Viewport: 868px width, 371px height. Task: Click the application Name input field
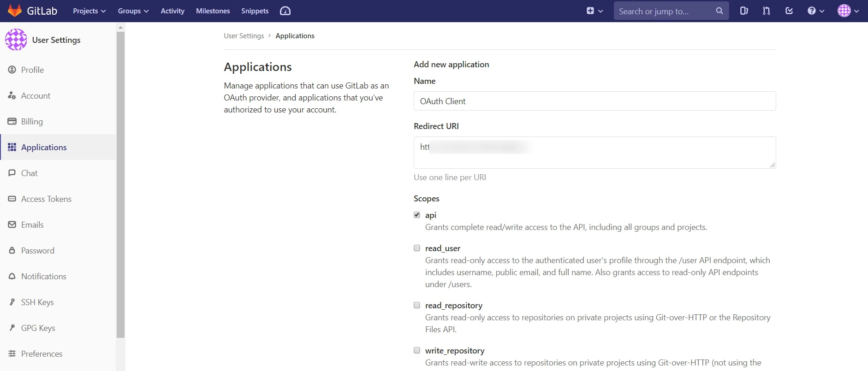tap(595, 101)
